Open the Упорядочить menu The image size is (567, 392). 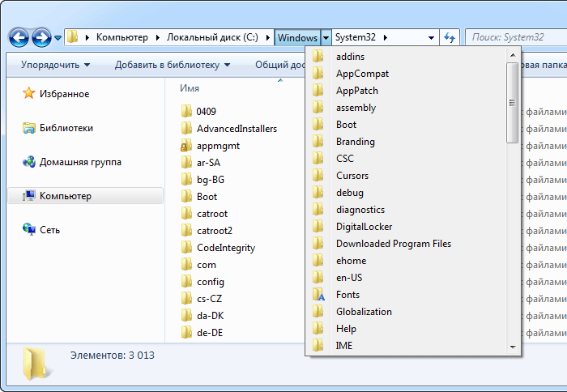point(55,65)
